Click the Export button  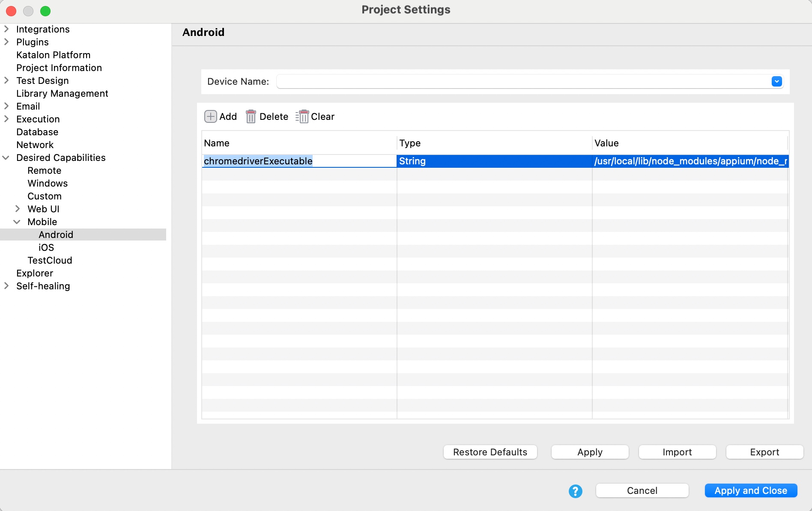tap(764, 452)
